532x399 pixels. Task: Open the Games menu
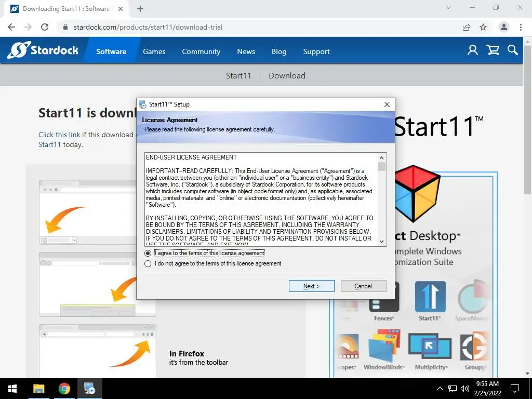(x=154, y=51)
